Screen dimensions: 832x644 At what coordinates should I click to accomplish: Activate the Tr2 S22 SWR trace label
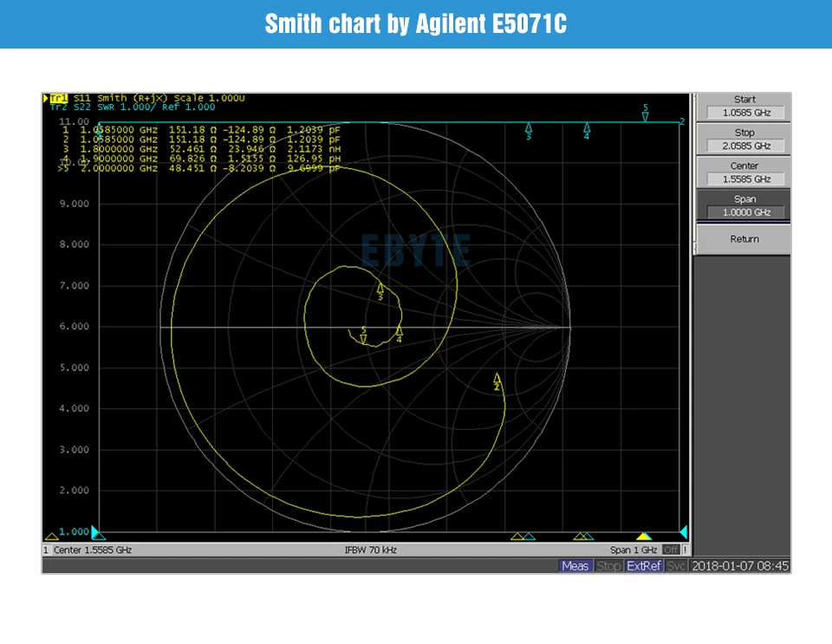(x=133, y=107)
